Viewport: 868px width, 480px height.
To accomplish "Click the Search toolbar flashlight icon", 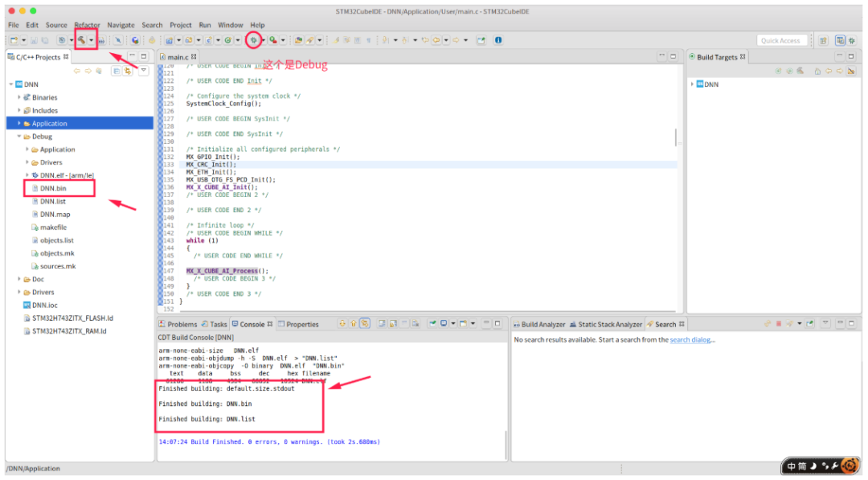I will (310, 40).
